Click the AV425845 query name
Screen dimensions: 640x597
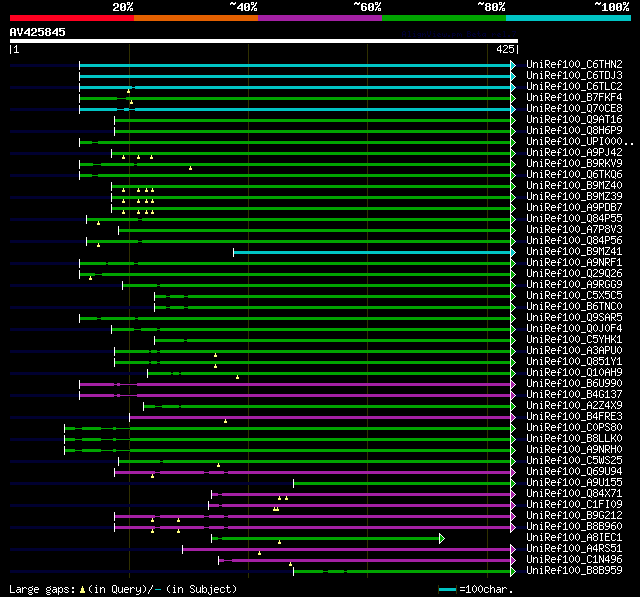38,32
